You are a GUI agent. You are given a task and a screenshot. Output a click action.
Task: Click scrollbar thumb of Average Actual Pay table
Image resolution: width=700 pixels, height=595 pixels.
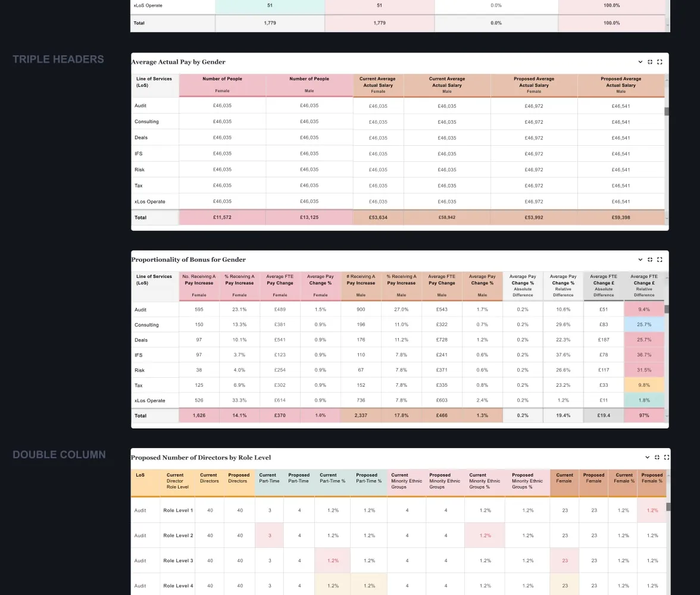pyautogui.click(x=667, y=111)
